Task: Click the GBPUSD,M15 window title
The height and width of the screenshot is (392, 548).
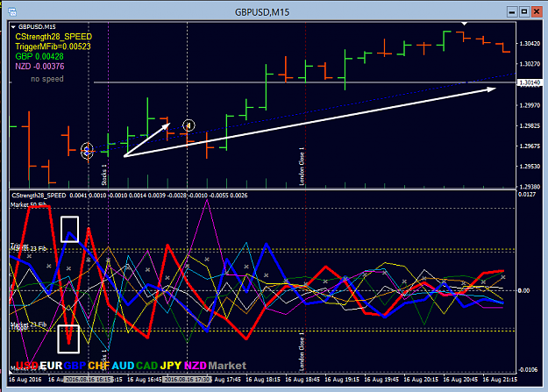Action: click(262, 12)
